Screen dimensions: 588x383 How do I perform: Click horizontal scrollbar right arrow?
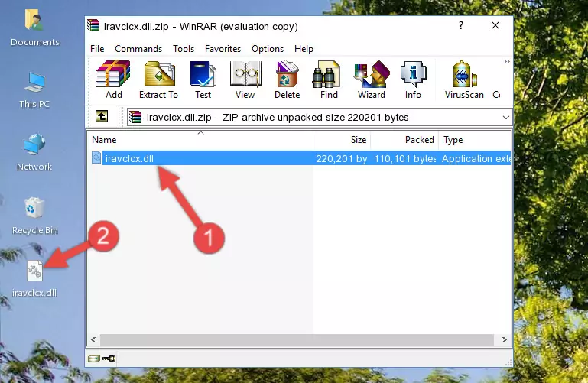pos(505,340)
